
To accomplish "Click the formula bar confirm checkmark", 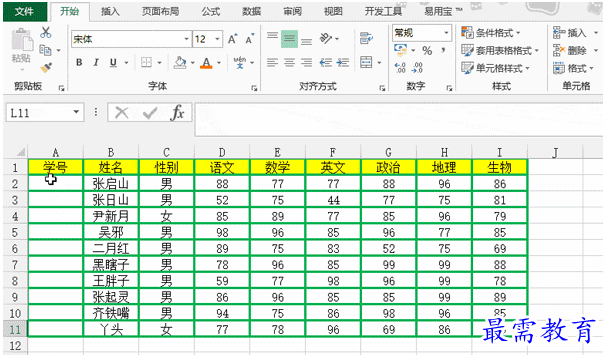I will (149, 113).
